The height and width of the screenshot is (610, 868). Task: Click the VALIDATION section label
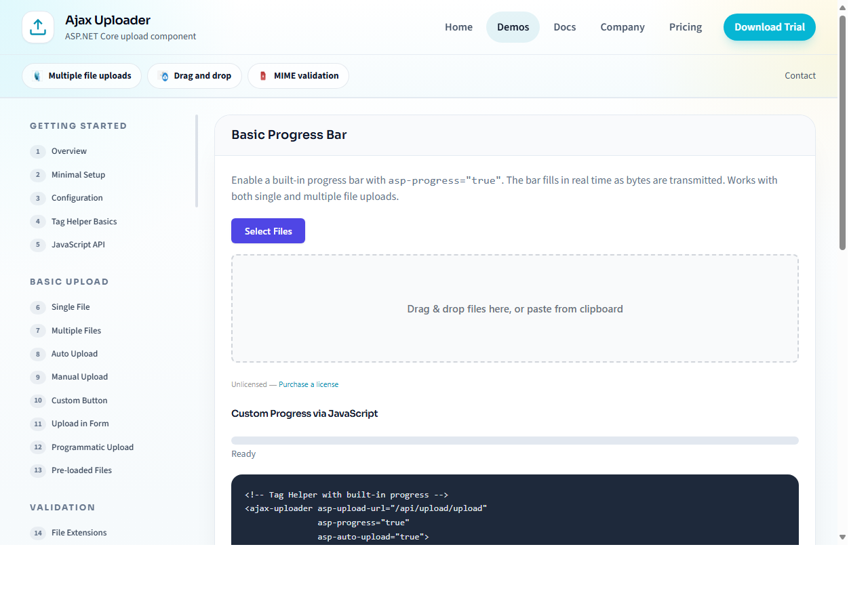pyautogui.click(x=62, y=508)
